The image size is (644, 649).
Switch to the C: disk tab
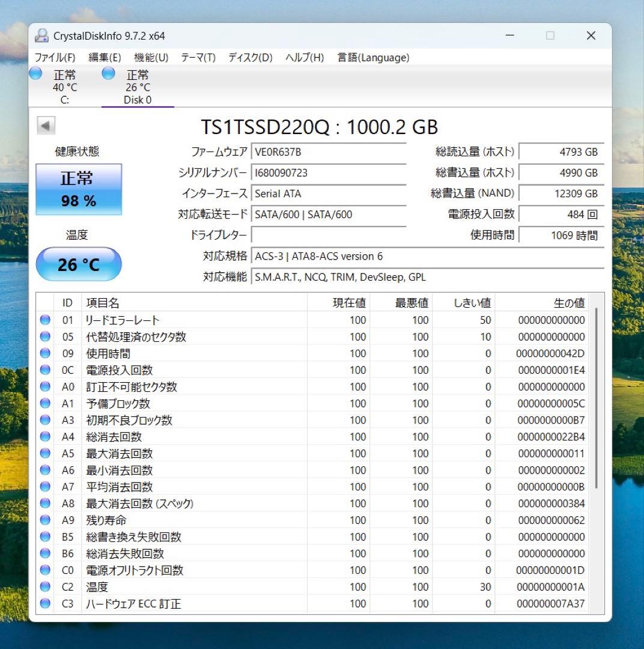[x=64, y=87]
